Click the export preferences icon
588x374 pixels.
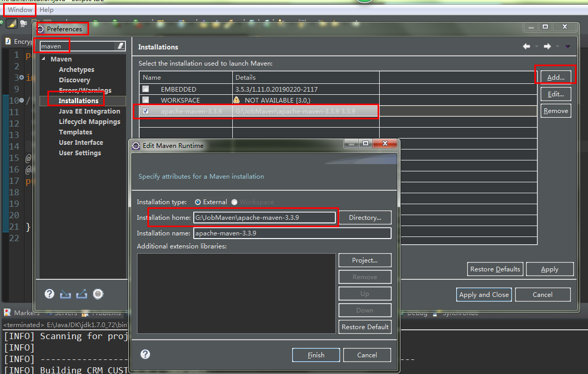tap(82, 294)
